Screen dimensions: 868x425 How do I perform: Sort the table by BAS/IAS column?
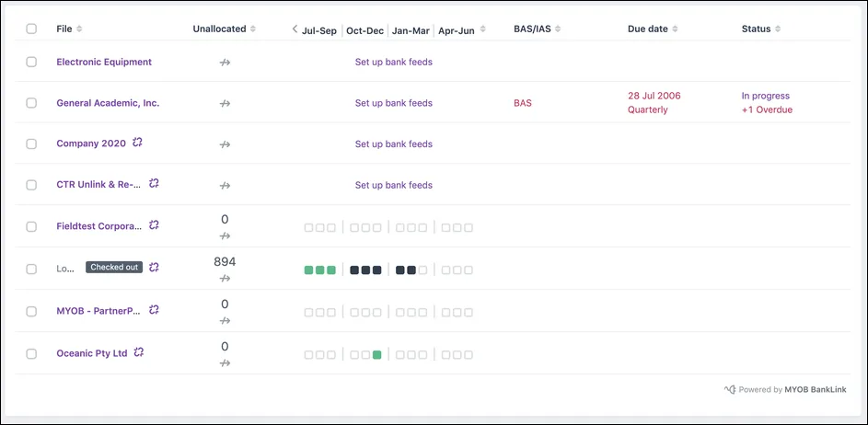coord(558,29)
